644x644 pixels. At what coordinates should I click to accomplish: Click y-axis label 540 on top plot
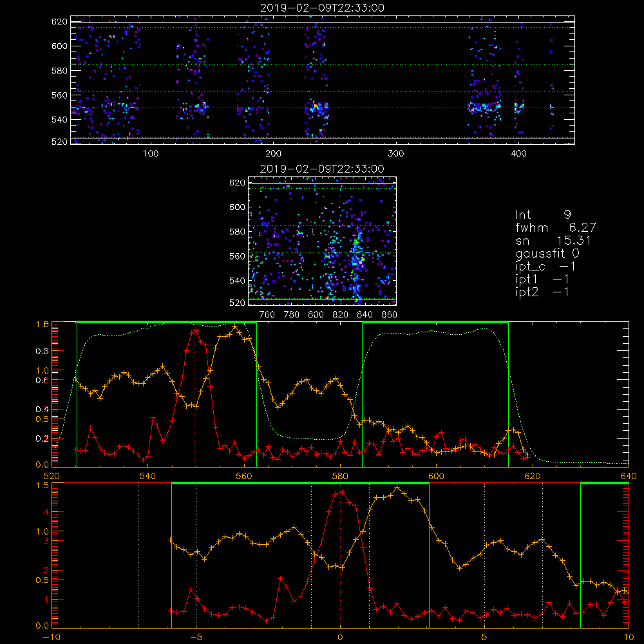click(59, 120)
